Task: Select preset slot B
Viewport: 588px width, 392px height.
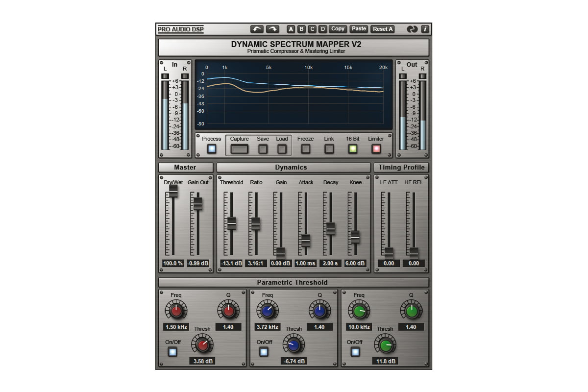Action: pyautogui.click(x=302, y=29)
